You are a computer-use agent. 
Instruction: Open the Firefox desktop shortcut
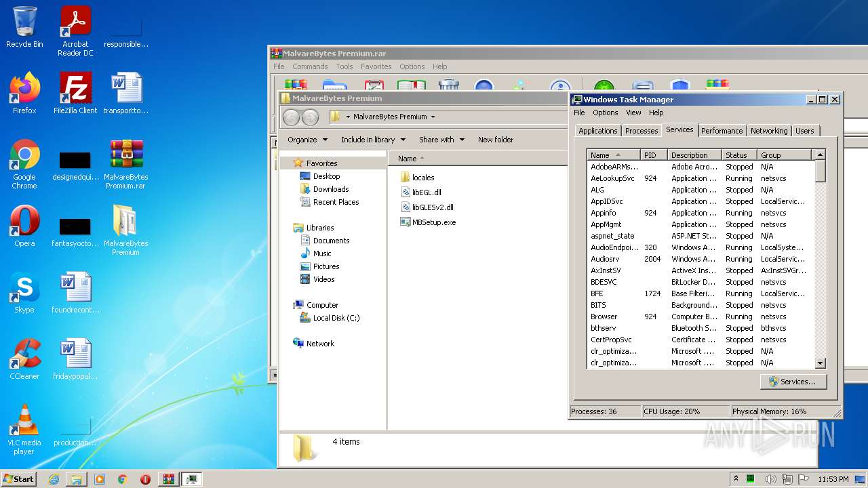[x=24, y=93]
